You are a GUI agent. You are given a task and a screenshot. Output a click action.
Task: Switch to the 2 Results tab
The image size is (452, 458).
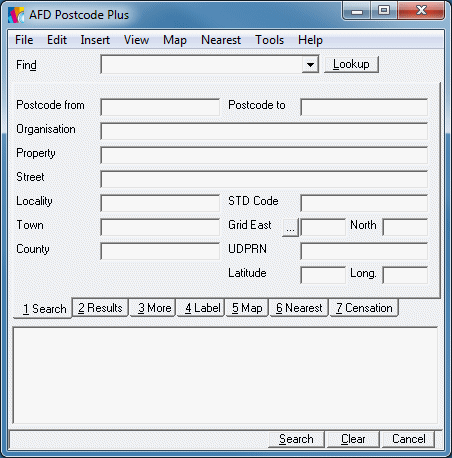[x=100, y=308]
